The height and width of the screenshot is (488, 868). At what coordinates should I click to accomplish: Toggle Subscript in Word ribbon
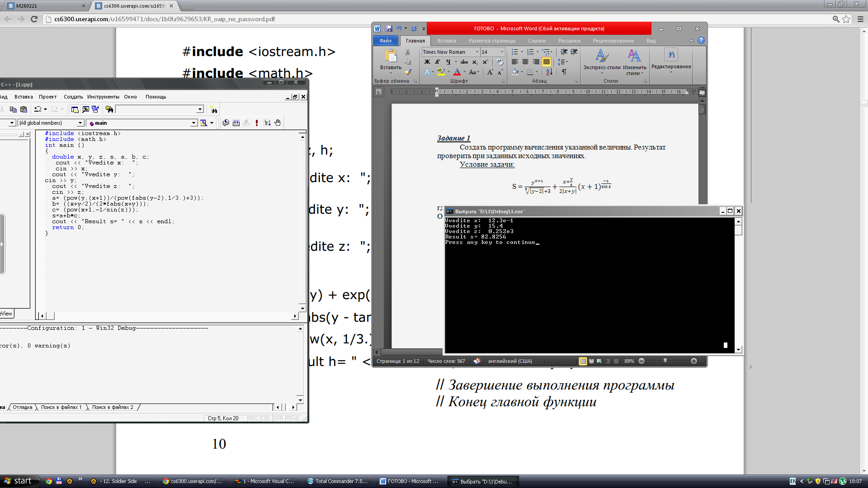click(x=475, y=62)
